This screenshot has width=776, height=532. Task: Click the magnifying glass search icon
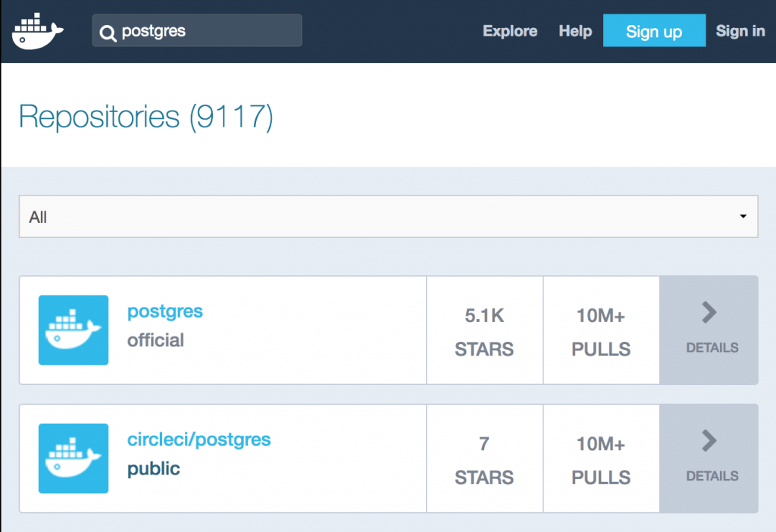[x=108, y=32]
